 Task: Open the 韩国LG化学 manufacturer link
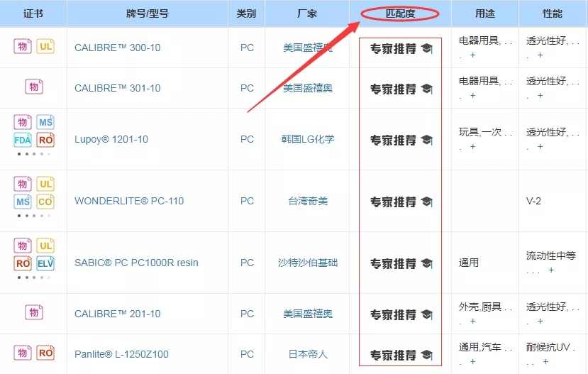pyautogui.click(x=306, y=139)
